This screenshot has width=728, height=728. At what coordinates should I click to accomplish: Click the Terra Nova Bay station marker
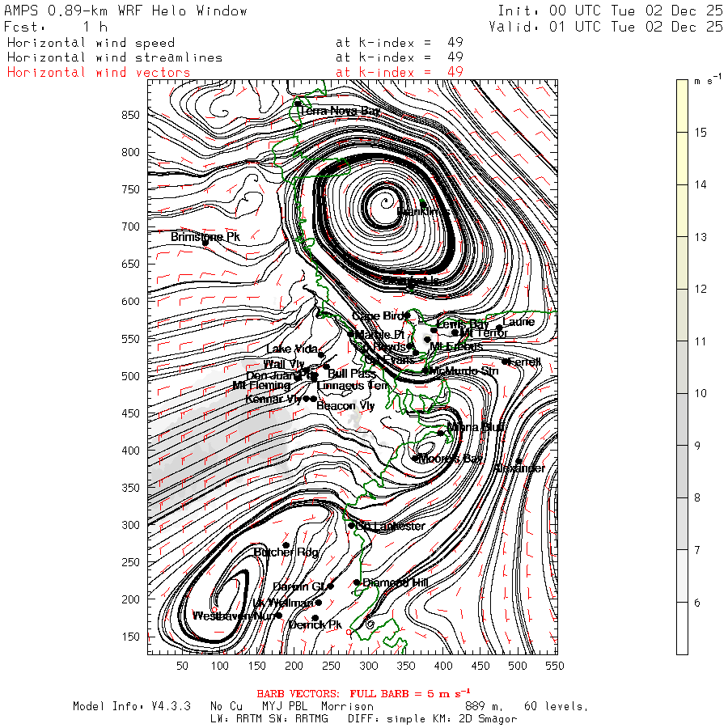coord(298,104)
